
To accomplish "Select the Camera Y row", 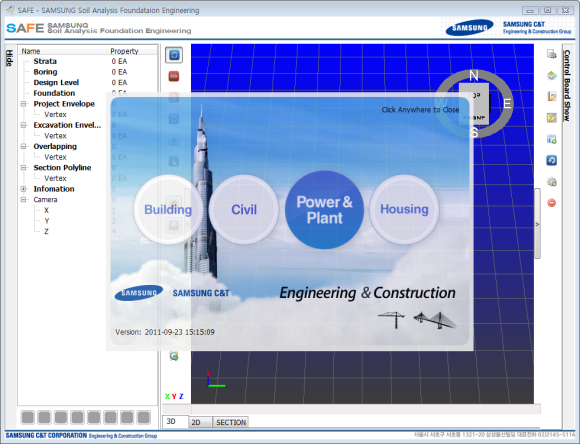I will (x=47, y=221).
